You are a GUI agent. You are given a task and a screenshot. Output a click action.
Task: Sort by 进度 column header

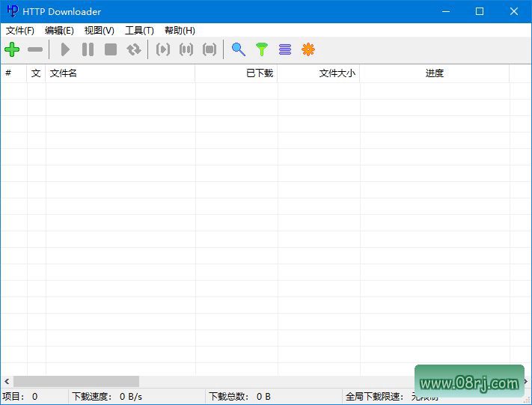[435, 73]
